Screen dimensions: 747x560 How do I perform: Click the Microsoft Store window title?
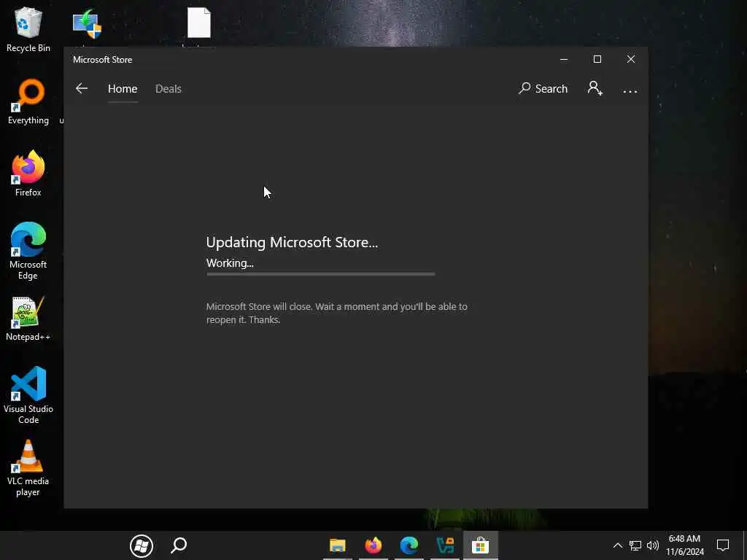[102, 60]
